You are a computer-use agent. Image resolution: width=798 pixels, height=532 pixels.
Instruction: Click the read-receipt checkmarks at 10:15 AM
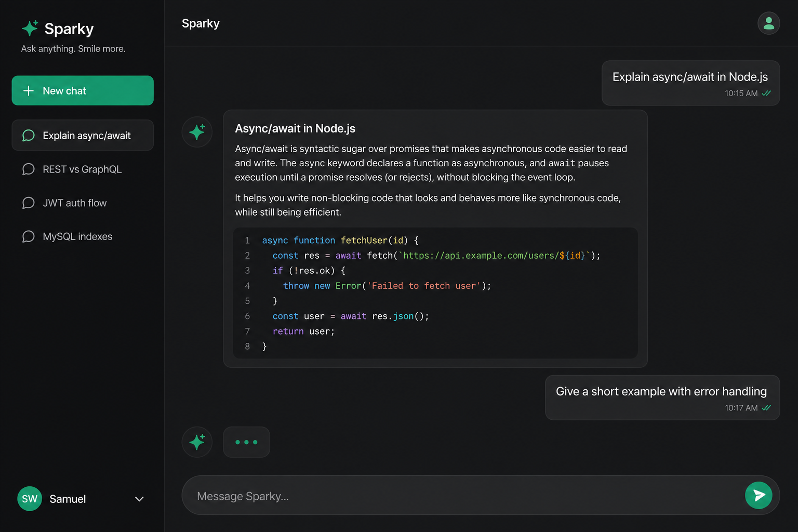(x=766, y=94)
